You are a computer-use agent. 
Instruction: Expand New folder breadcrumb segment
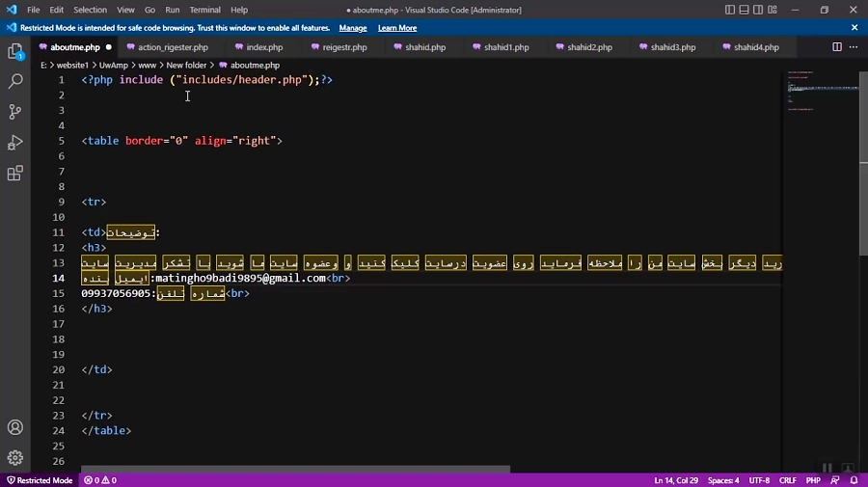tap(186, 66)
